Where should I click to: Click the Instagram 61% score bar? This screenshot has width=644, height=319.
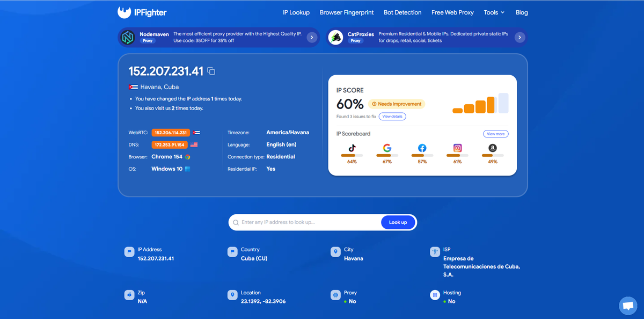(x=457, y=156)
